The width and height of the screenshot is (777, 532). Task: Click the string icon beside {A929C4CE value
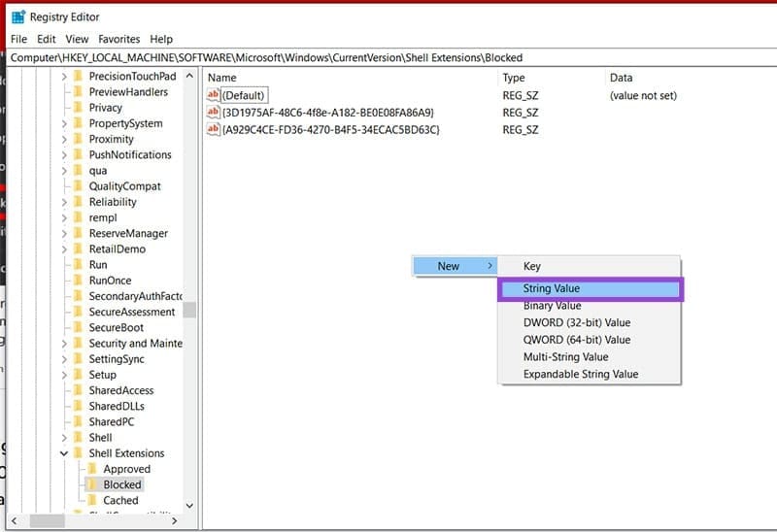tap(213, 129)
